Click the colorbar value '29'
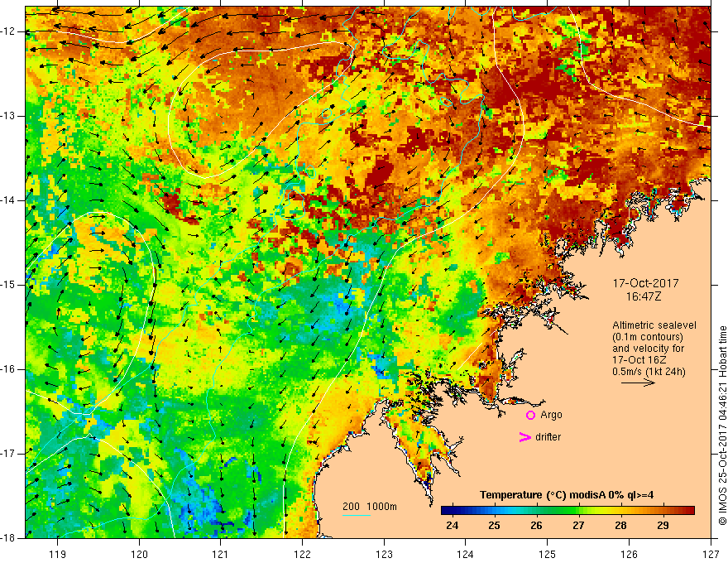This screenshot has height=563, width=728. click(x=663, y=526)
